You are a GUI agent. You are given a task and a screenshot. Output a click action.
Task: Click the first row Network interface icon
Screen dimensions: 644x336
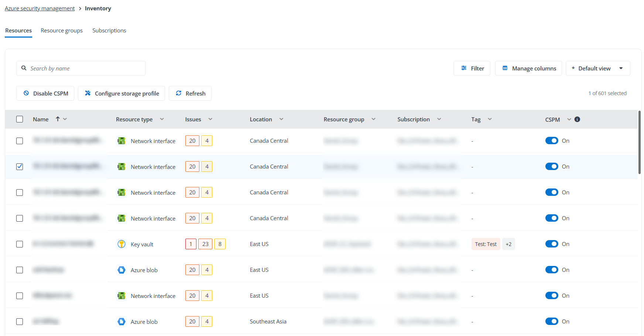[x=121, y=141]
